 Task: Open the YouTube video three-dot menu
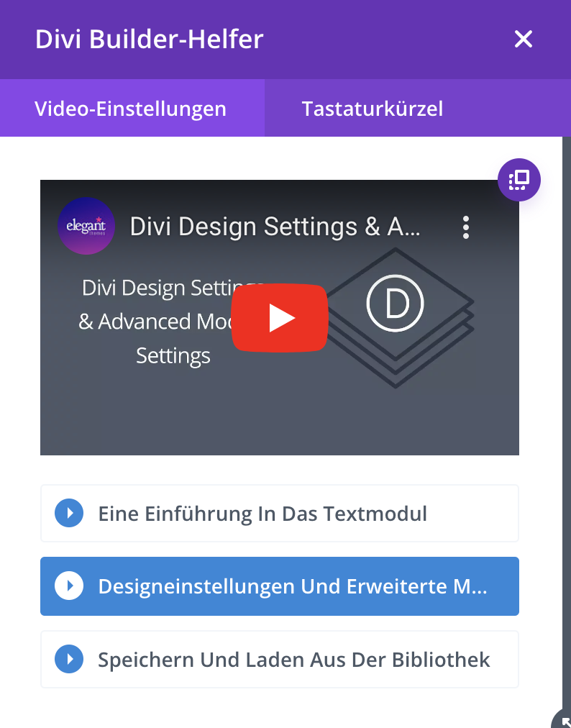pyautogui.click(x=466, y=227)
